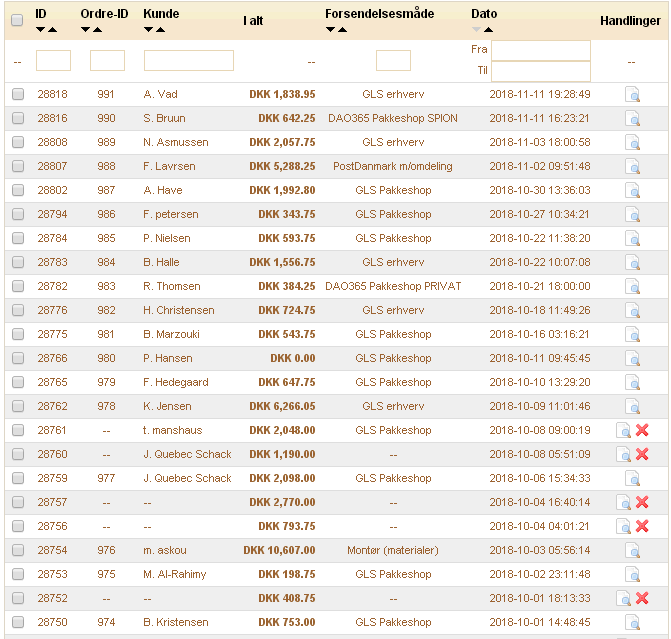The width and height of the screenshot is (671, 639).
Task: View cart 28776 of H. Christensen
Action: [x=632, y=310]
